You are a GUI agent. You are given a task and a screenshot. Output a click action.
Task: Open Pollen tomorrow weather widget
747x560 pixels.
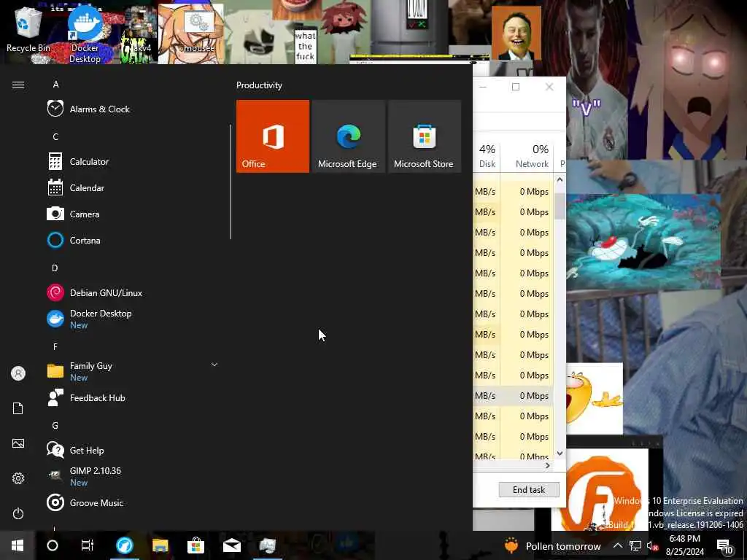[x=553, y=545]
